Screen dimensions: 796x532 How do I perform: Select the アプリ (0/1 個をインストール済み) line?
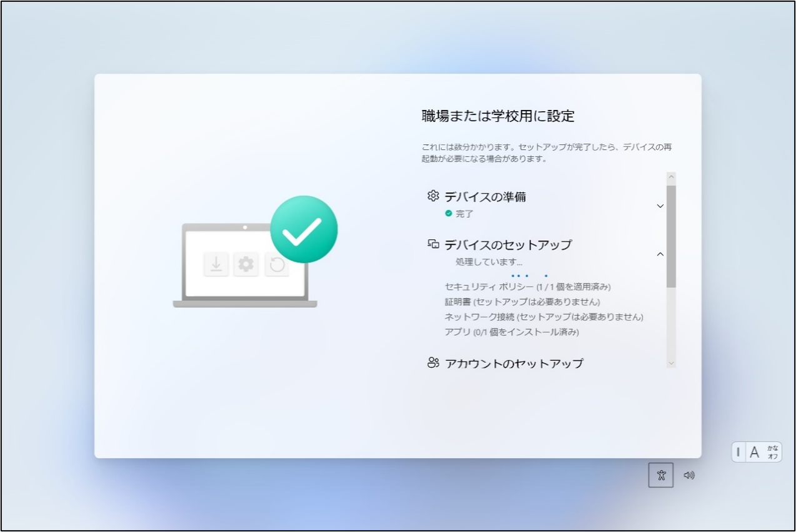(512, 332)
